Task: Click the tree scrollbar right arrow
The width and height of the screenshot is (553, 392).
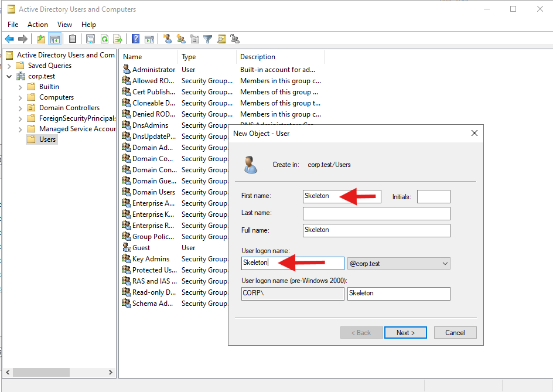Action: tap(110, 372)
